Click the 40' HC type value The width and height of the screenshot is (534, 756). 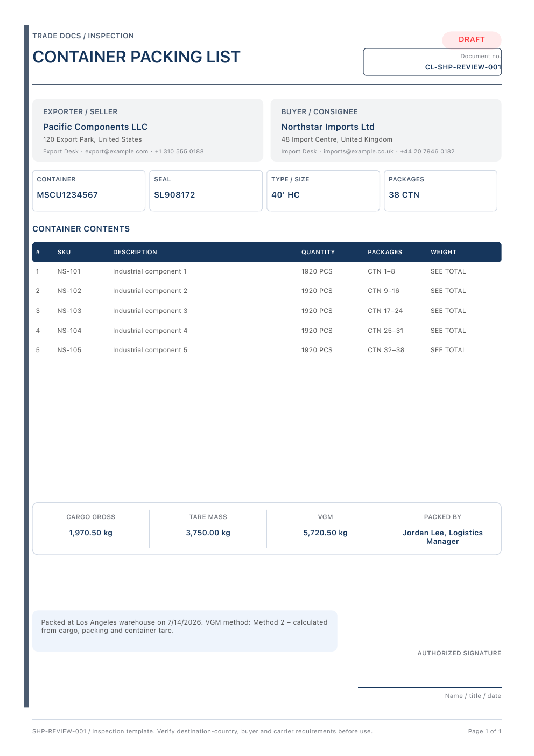285,195
